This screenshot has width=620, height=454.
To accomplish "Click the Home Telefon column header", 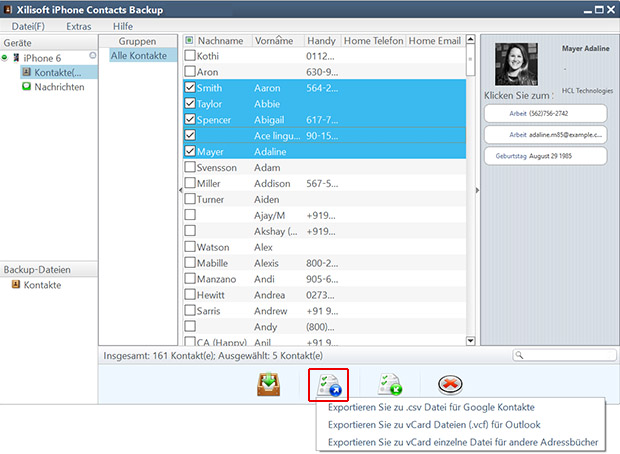I will tap(373, 41).
